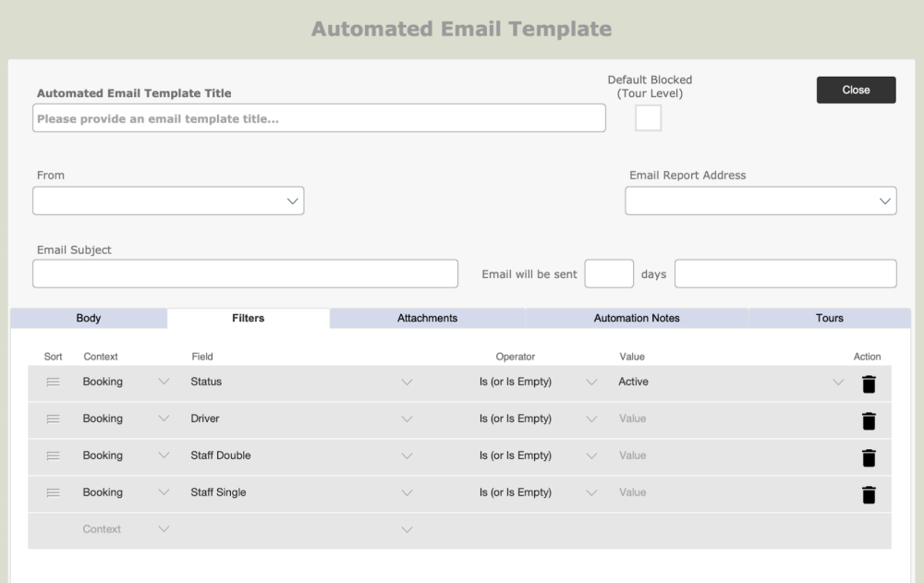Open operator dropdown in the Driver row

[591, 419]
